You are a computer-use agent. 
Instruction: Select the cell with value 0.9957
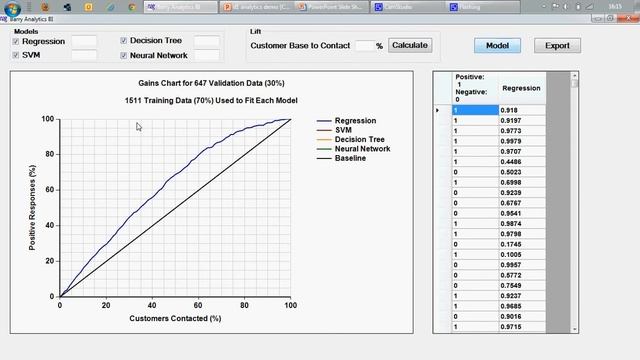[x=522, y=265]
